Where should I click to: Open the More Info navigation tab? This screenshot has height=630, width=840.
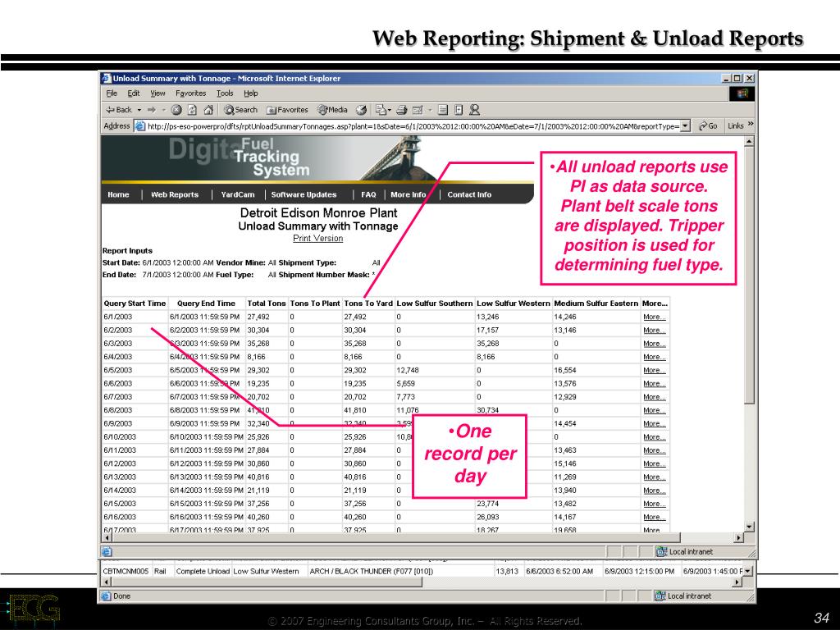point(409,194)
